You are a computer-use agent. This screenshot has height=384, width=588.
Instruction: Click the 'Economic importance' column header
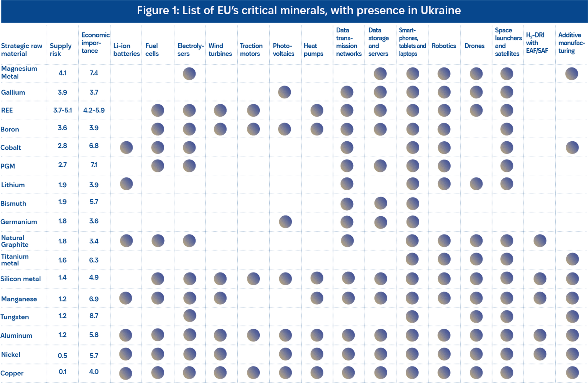pyautogui.click(x=96, y=43)
